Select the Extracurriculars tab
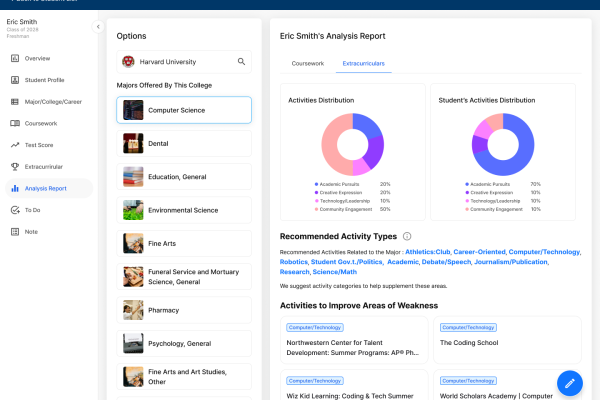The height and width of the screenshot is (400, 600). pyautogui.click(x=364, y=64)
